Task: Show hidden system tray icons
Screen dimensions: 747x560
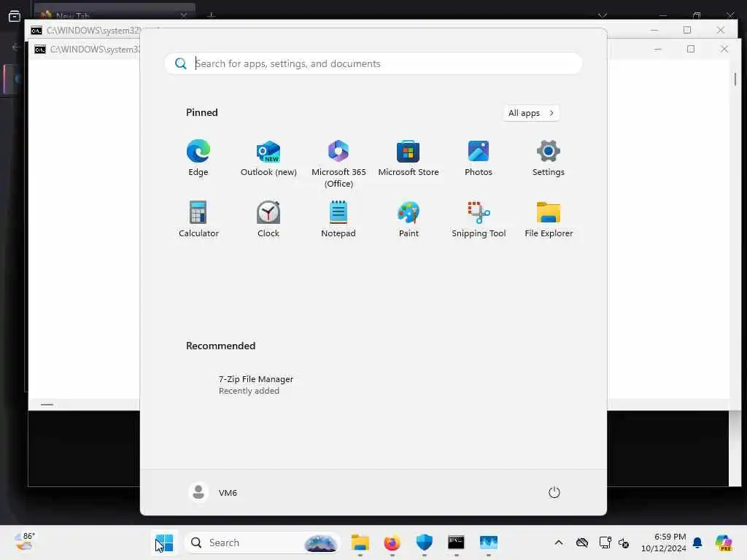Action: tap(559, 542)
